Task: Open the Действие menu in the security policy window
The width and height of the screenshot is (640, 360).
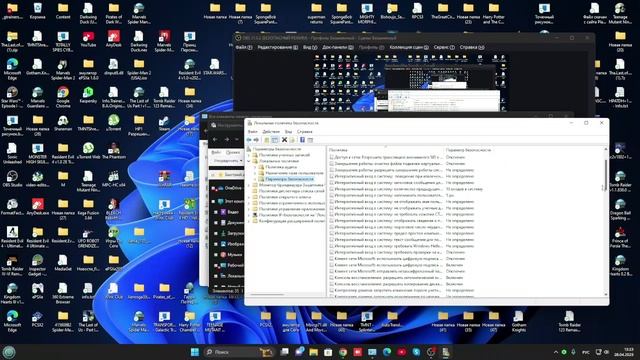Action: coord(271,131)
